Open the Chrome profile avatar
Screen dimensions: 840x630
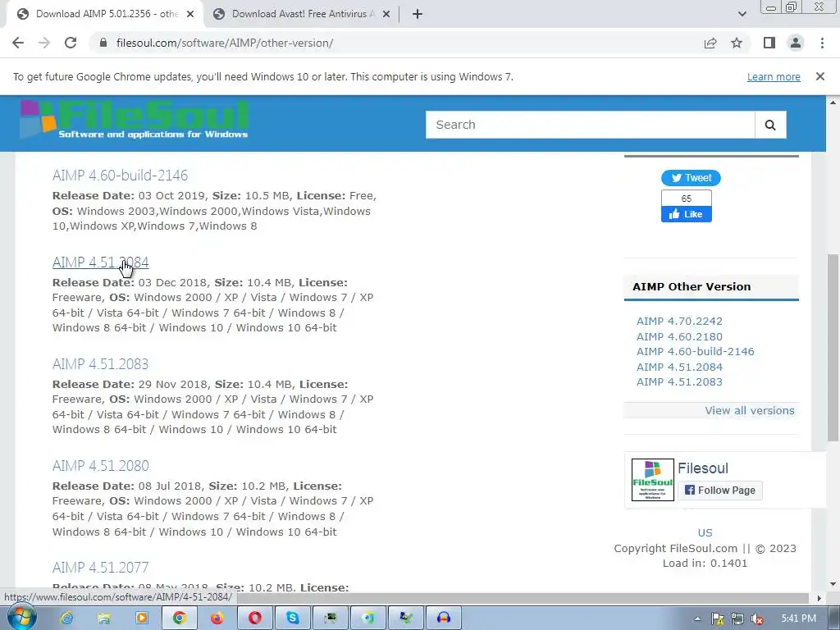796,43
